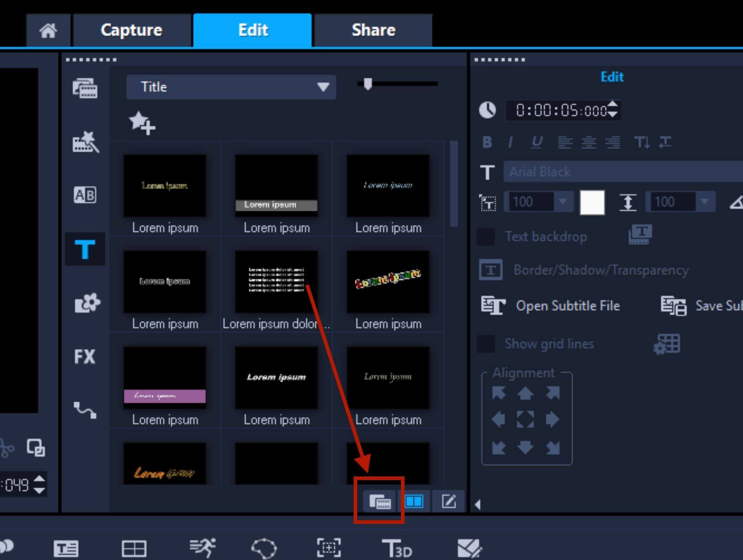Screen dimensions: 743x560
Task: Open the Split Screen Template Creator
Action: coord(134,548)
